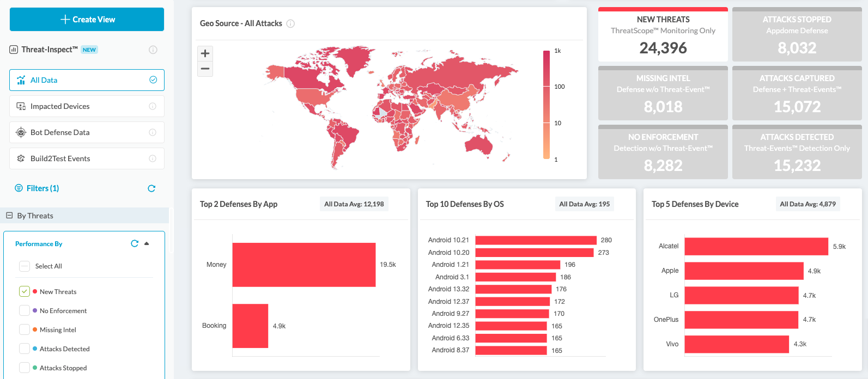
Task: Refresh the Filters section
Action: coord(151,188)
